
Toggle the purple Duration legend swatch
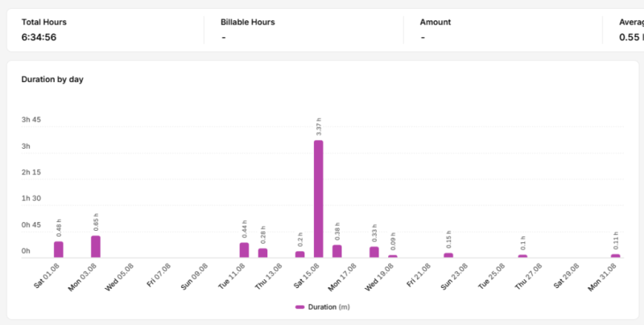click(x=299, y=307)
